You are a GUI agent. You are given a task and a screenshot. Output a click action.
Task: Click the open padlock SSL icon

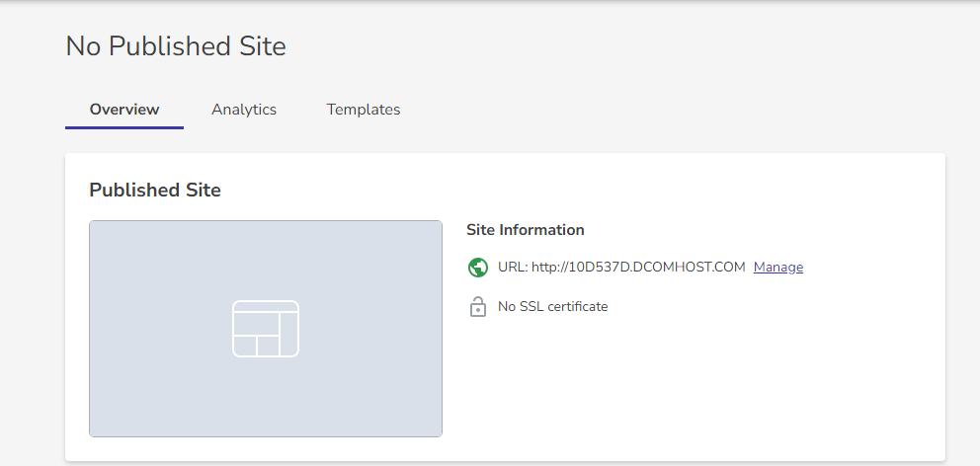pyautogui.click(x=477, y=307)
